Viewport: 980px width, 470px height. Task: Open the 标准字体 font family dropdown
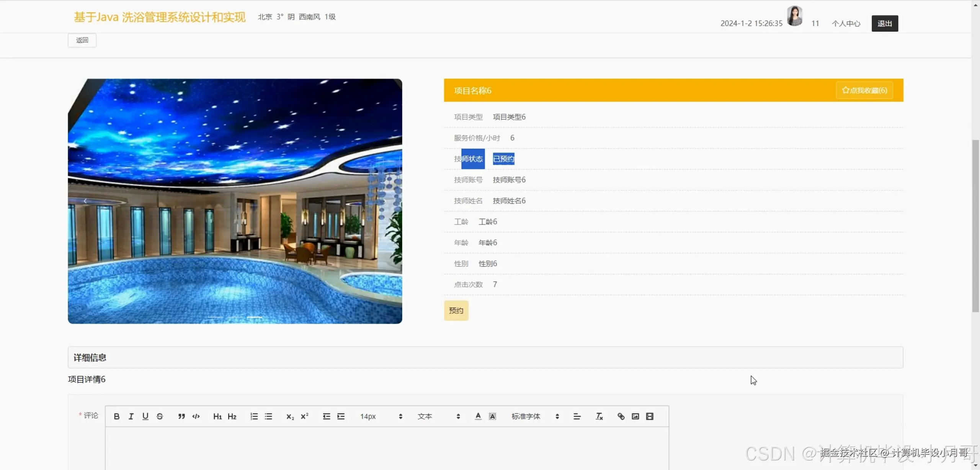point(535,416)
